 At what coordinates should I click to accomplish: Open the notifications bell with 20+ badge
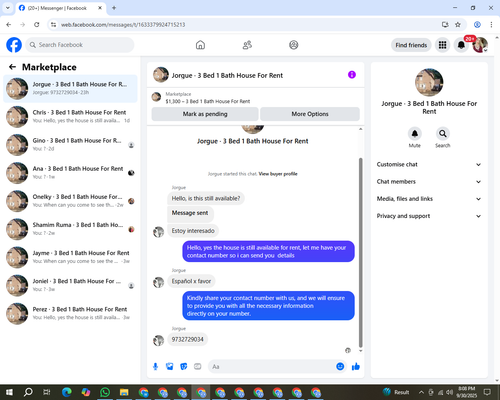(x=461, y=45)
